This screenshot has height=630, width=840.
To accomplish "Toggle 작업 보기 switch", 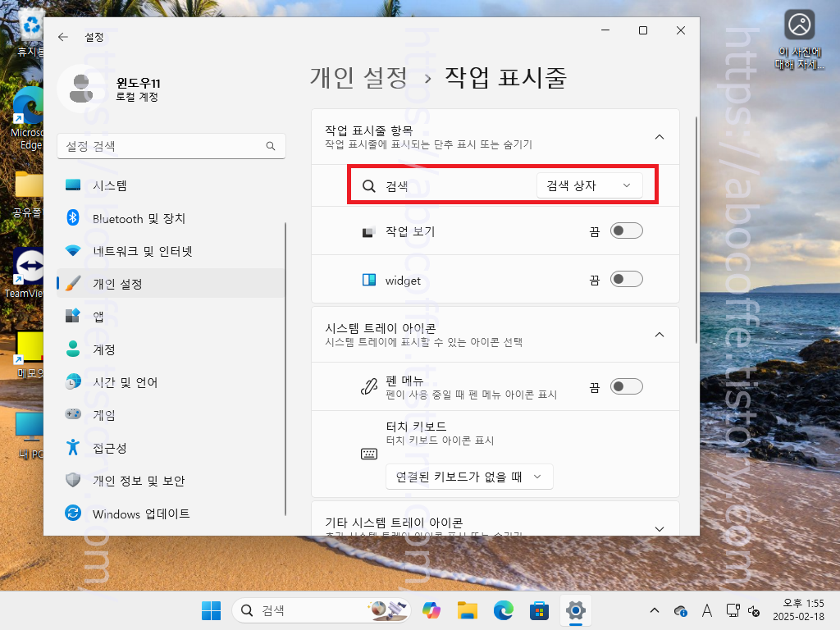I will click(x=626, y=231).
